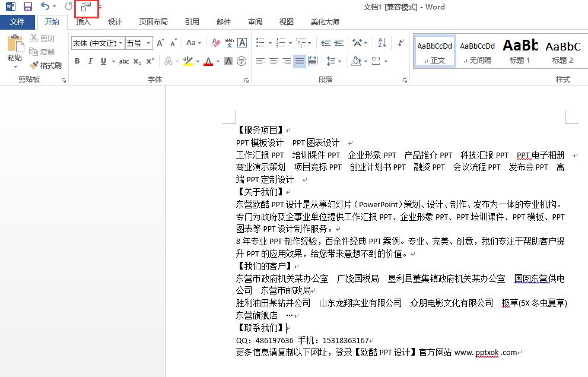Apply superscript formatting
The height and width of the screenshot is (377, 588).
coord(150,61)
